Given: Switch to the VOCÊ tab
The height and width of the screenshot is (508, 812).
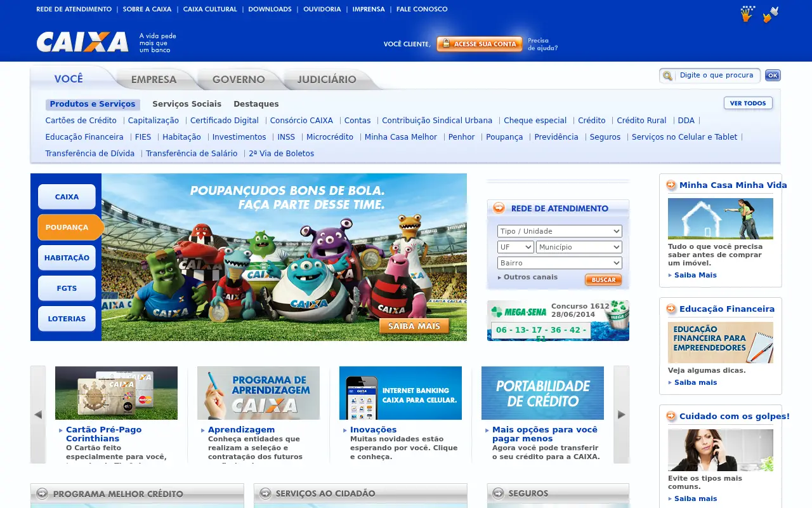Looking at the screenshot, I should 69,79.
